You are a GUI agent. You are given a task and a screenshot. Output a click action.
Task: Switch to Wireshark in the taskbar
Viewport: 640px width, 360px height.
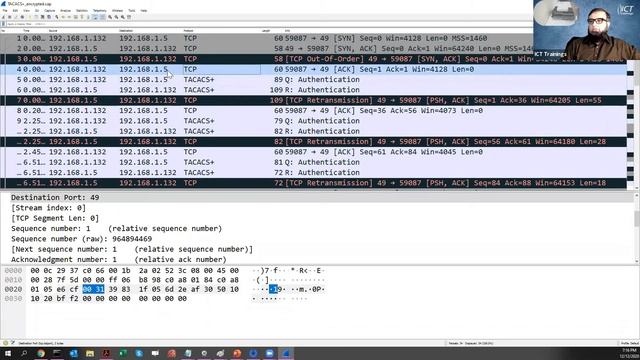(286, 353)
